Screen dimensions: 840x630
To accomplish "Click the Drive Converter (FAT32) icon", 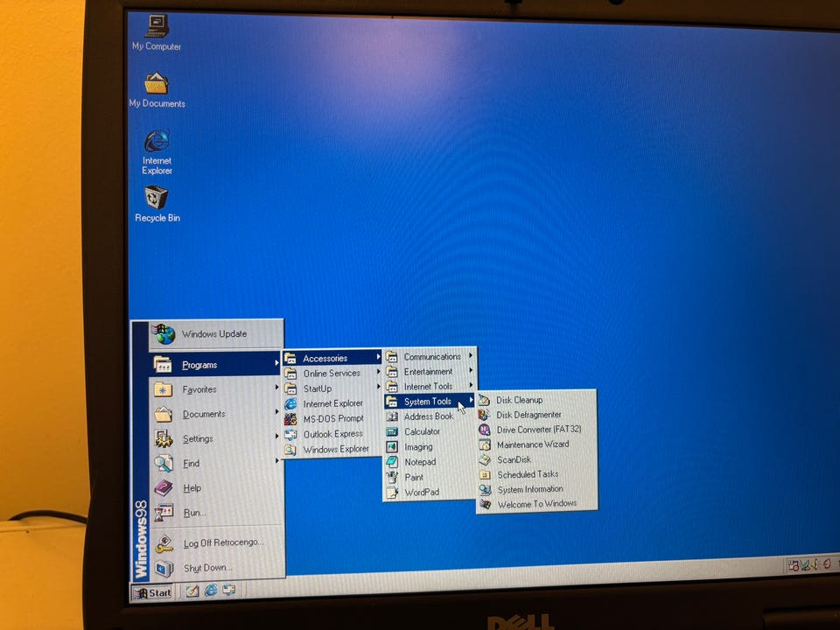I will click(484, 430).
